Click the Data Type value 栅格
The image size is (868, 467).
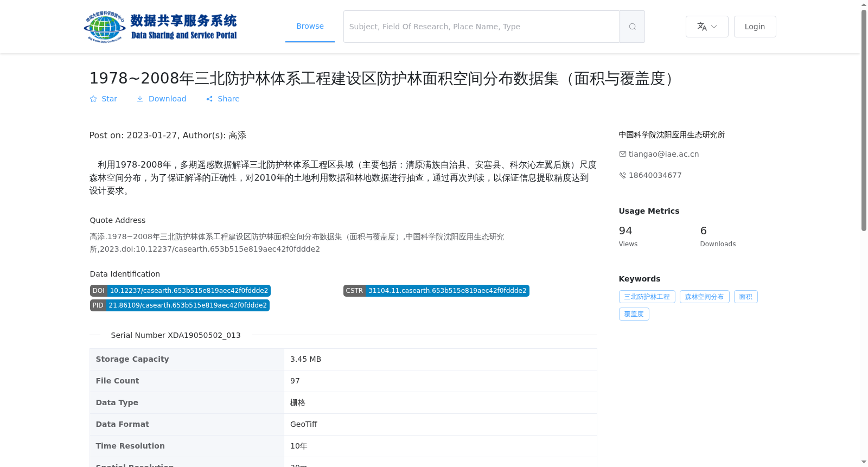(x=298, y=402)
